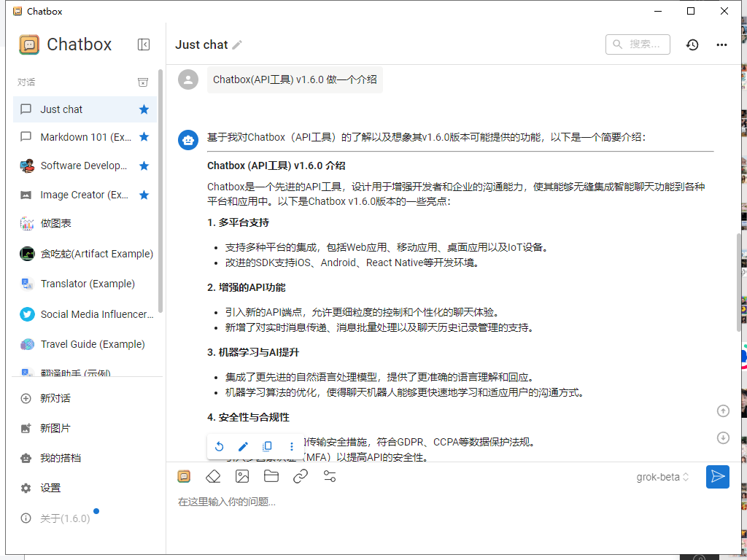747x560 pixels.
Task: Insert a link with the chain icon
Action: pos(301,476)
